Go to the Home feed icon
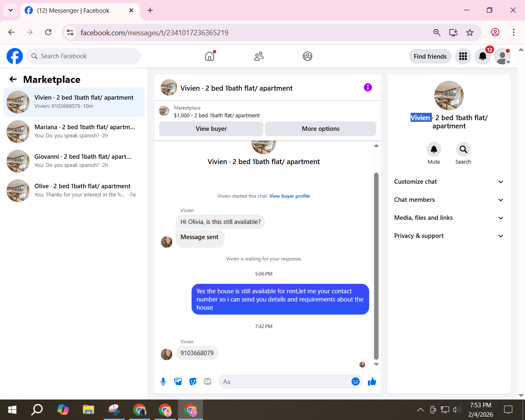Image resolution: width=525 pixels, height=420 pixels. click(x=210, y=56)
